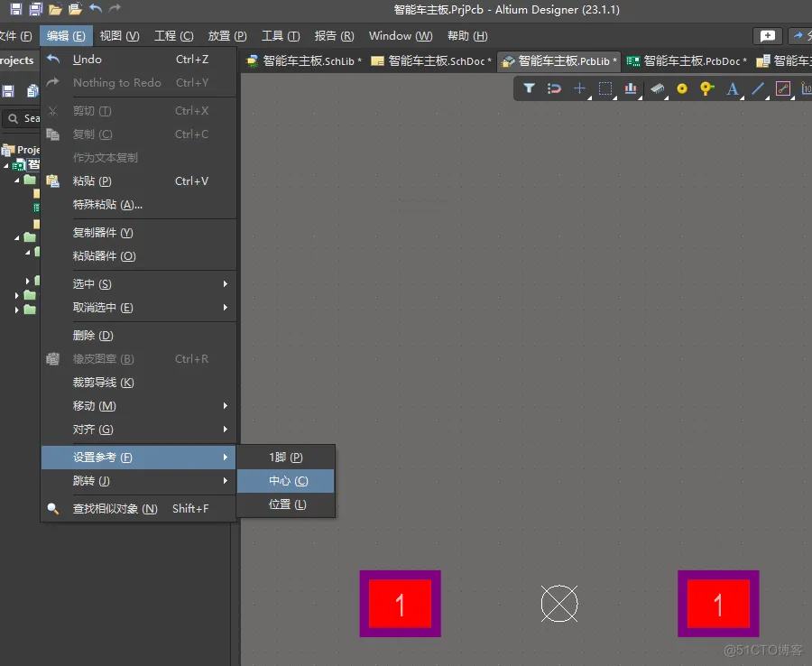The width and height of the screenshot is (812, 666).
Task: Select the Selection Filter funnel tool
Action: tap(529, 88)
